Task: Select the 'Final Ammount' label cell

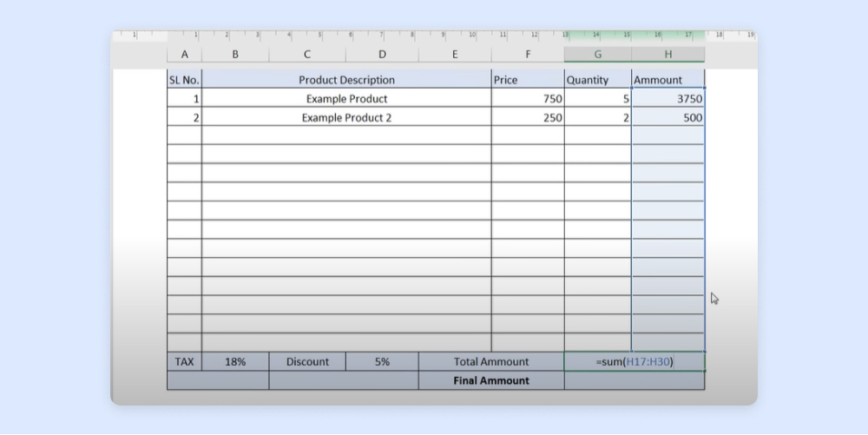Action: coord(491,380)
